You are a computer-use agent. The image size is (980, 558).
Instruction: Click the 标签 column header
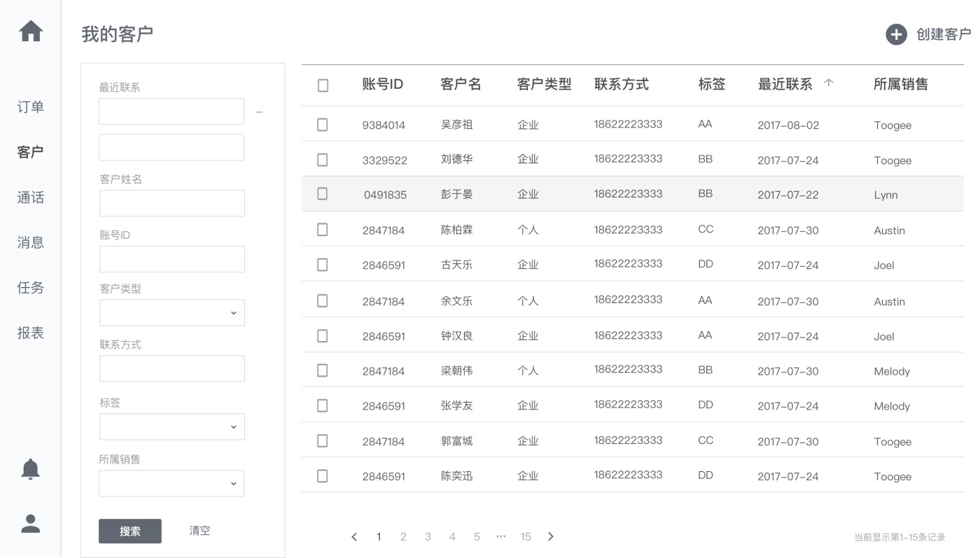[x=712, y=85]
